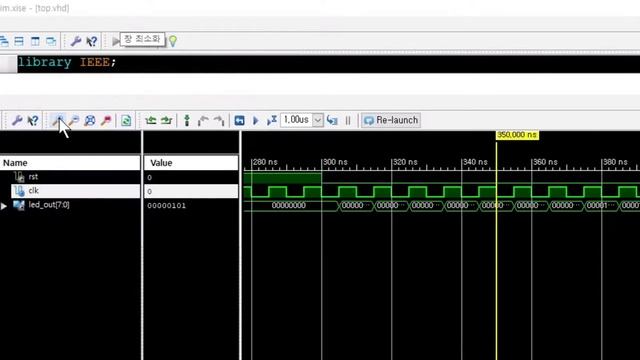The height and width of the screenshot is (360, 640).
Task: Open the simulator toolbar's wrench preferences icon
Action: pyautogui.click(x=17, y=120)
